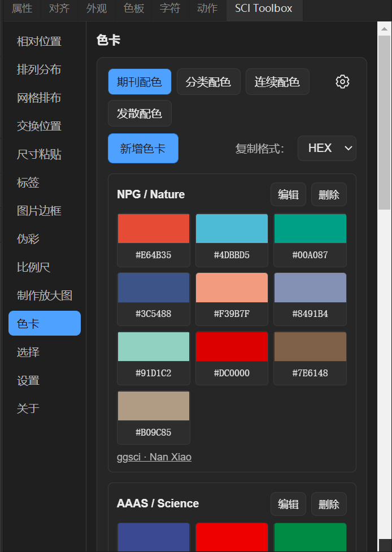The width and height of the screenshot is (392, 552).
Task: Pick the light blue #4DBBD5 swatch
Action: pyautogui.click(x=232, y=228)
